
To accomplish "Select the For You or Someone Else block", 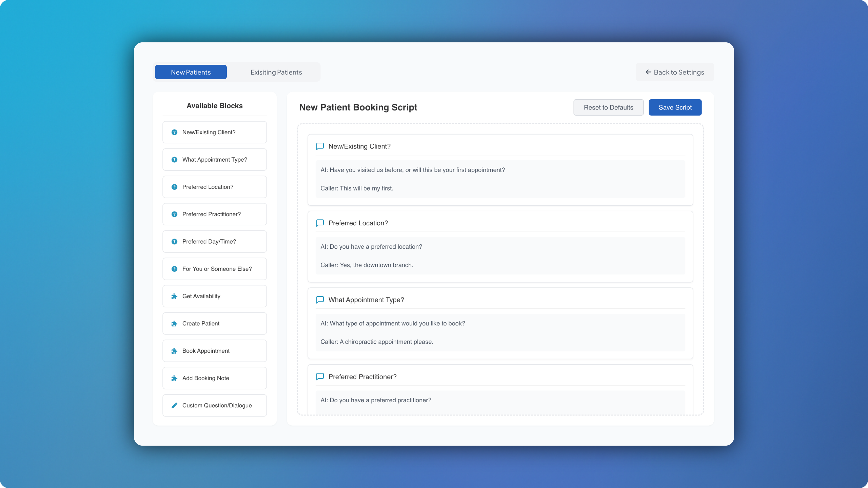I will coord(217,269).
